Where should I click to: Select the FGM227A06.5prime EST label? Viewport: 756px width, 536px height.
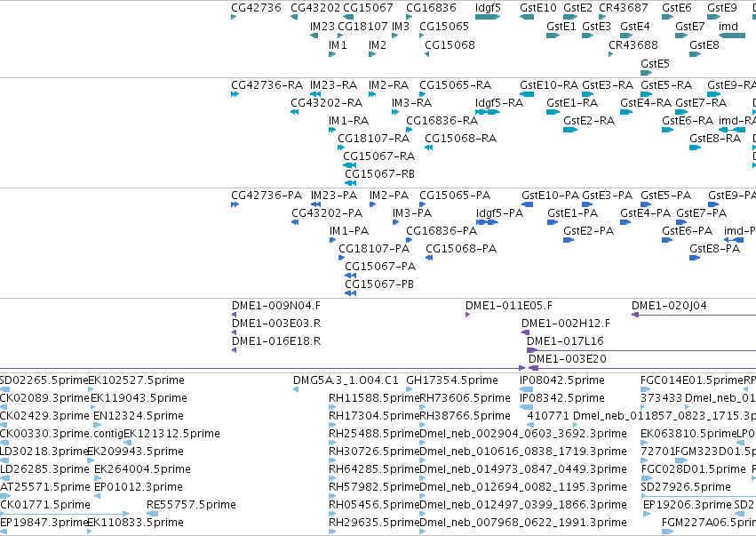(x=709, y=523)
